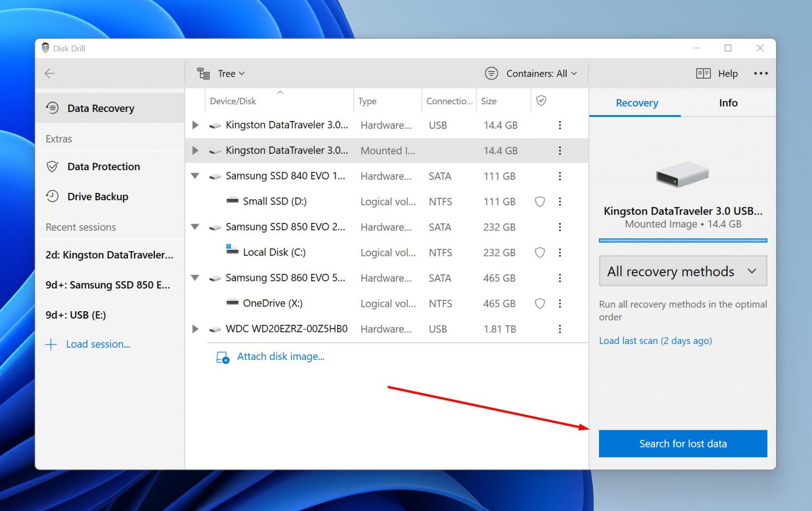
Task: Expand the All recovery methods dropdown
Action: point(682,271)
